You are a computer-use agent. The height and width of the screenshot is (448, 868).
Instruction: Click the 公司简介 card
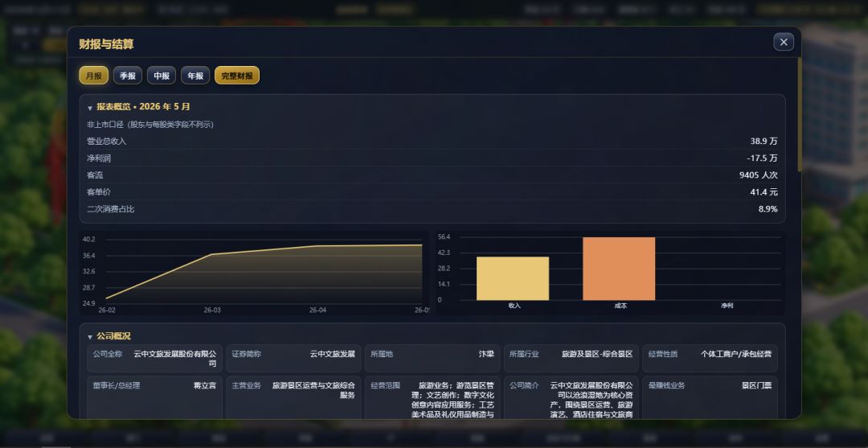tap(571, 397)
